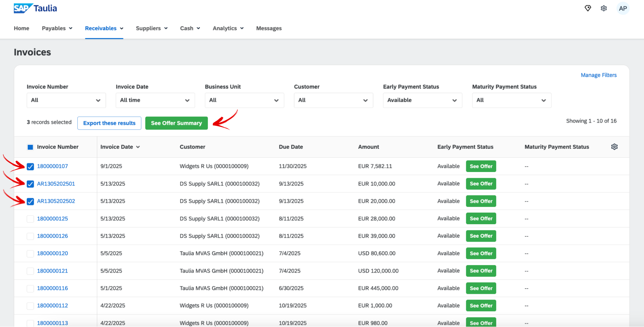Screen dimensions: 644x327
Task: See Offer for invoice 1800000126
Action: click(x=481, y=236)
